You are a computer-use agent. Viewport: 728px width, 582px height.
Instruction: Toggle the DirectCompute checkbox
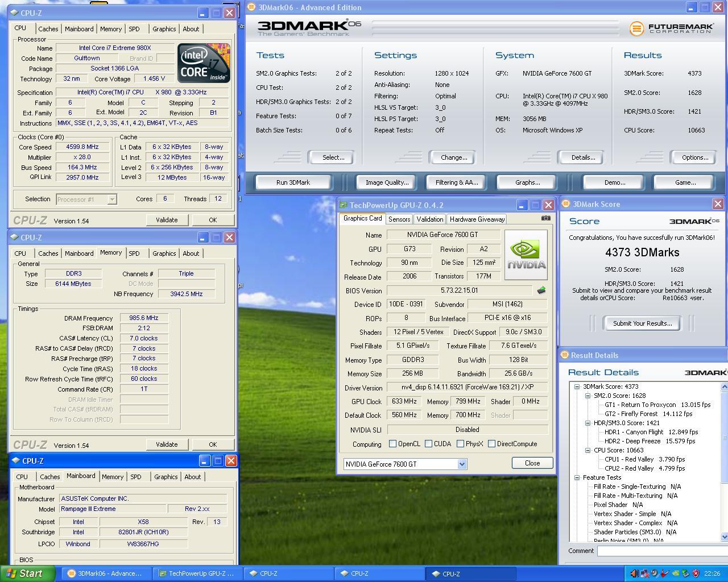click(x=491, y=444)
